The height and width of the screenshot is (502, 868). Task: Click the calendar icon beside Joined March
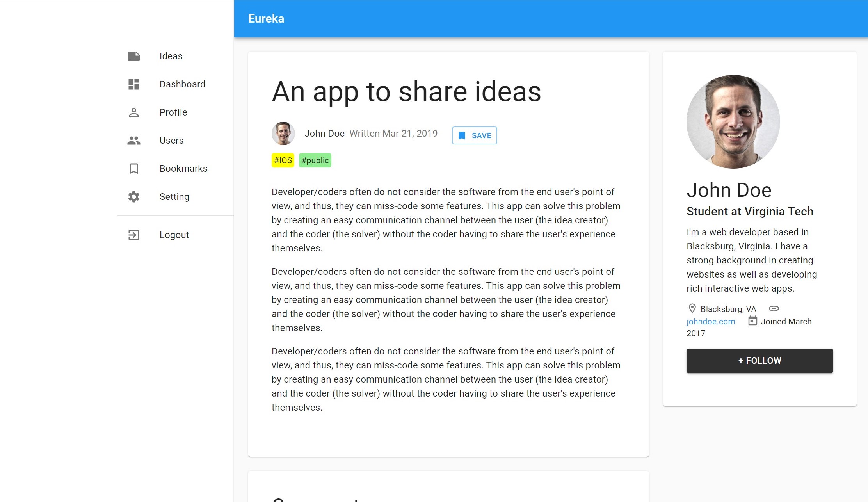752,321
